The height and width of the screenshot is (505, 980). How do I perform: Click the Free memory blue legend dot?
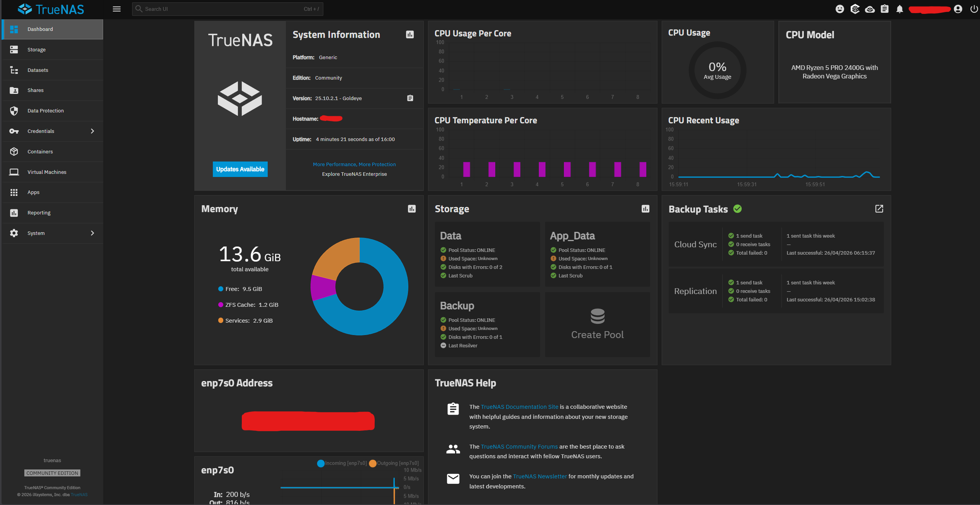pyautogui.click(x=221, y=289)
